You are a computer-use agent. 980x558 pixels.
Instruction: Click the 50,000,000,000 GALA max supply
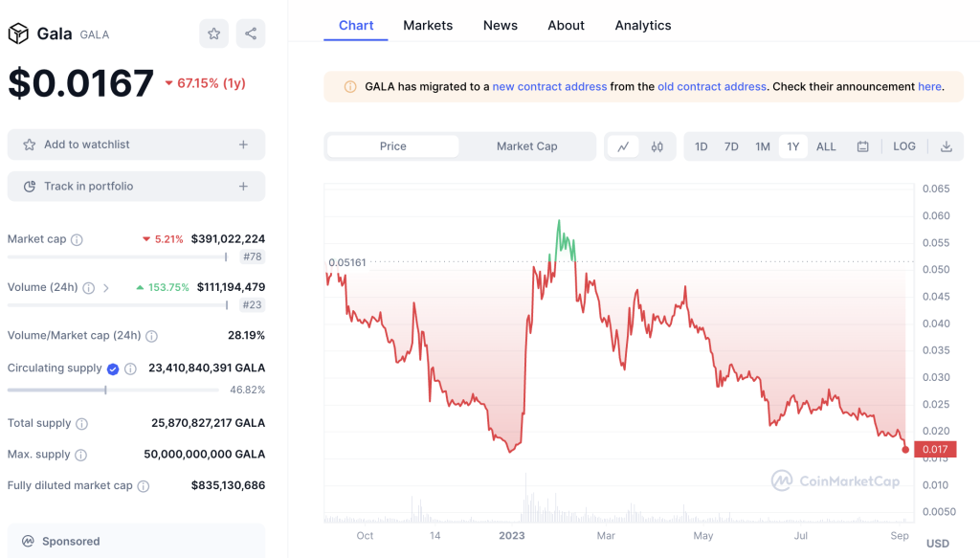point(205,454)
